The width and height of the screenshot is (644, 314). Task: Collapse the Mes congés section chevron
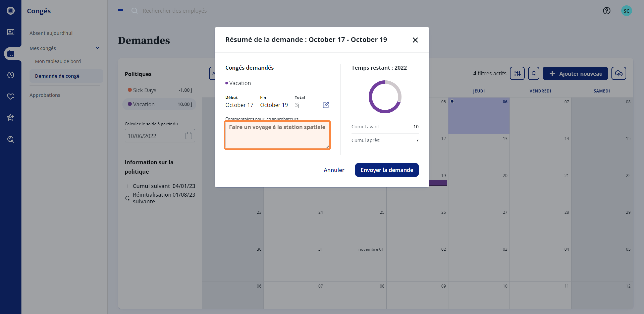click(x=97, y=48)
